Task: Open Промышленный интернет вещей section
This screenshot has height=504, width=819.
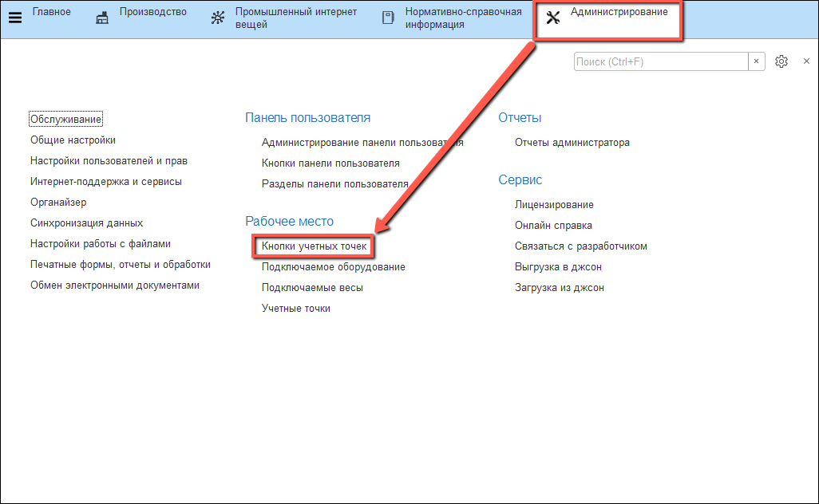Action: coord(296,18)
